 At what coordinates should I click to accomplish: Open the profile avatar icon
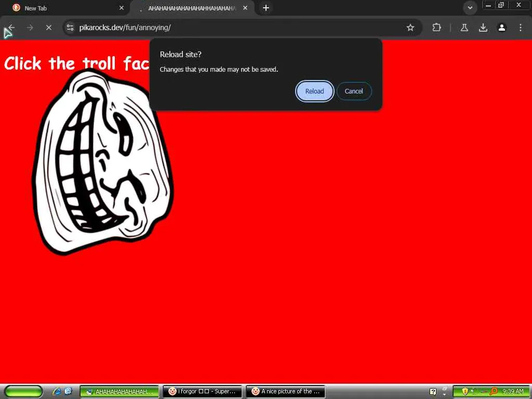(x=502, y=28)
